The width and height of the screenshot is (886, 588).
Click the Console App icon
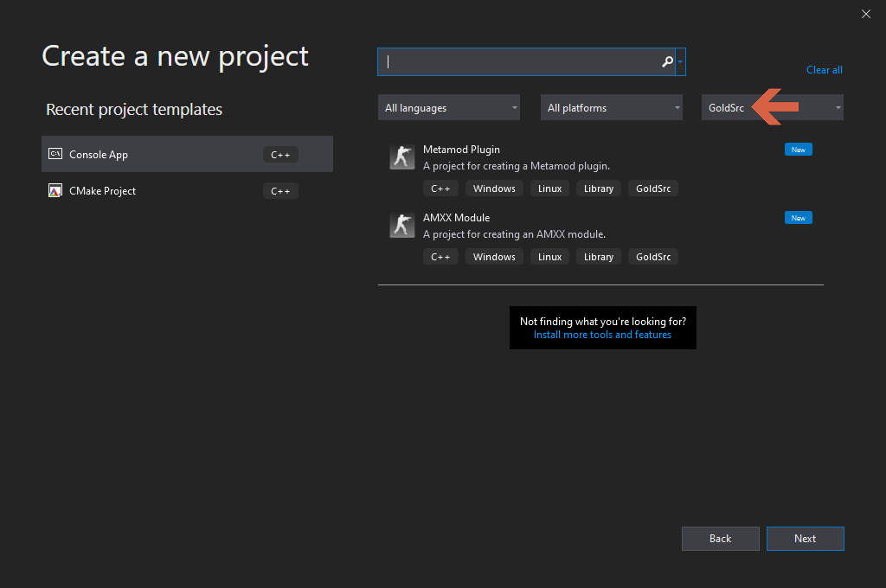pyautogui.click(x=55, y=154)
